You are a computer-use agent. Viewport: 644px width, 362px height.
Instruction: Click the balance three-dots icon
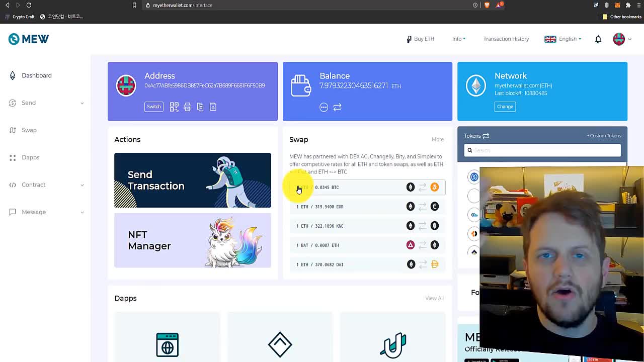coord(324,107)
